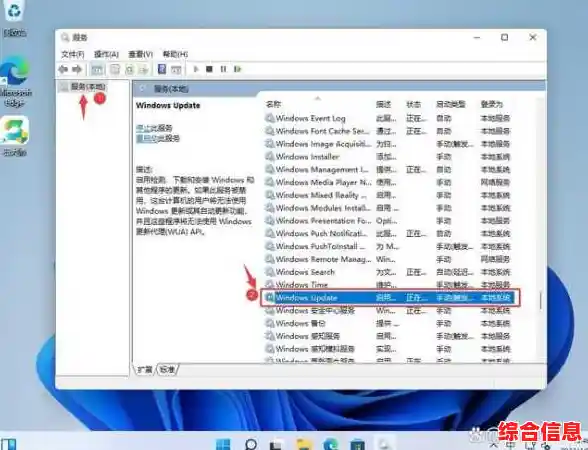Open the Recycle Bin desktop icon

click(x=14, y=18)
